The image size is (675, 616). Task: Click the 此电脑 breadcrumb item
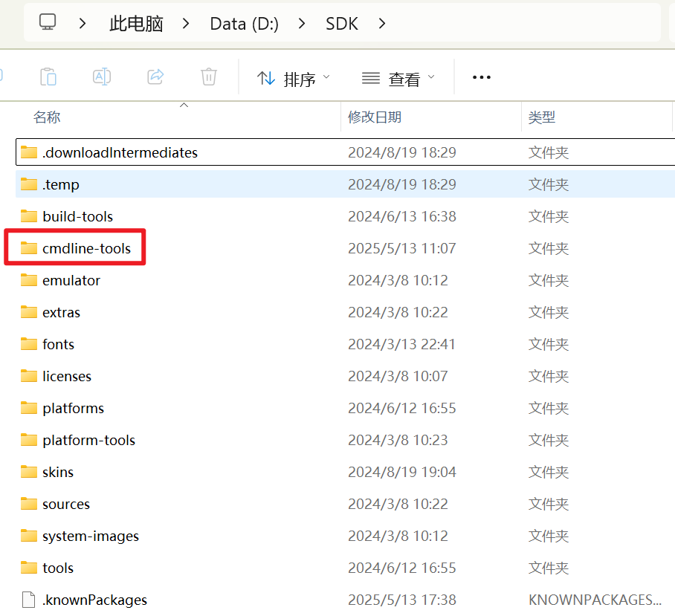point(136,23)
